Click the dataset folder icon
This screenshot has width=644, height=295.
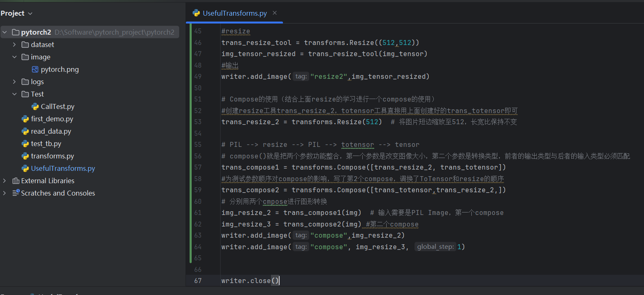pyautogui.click(x=24, y=45)
